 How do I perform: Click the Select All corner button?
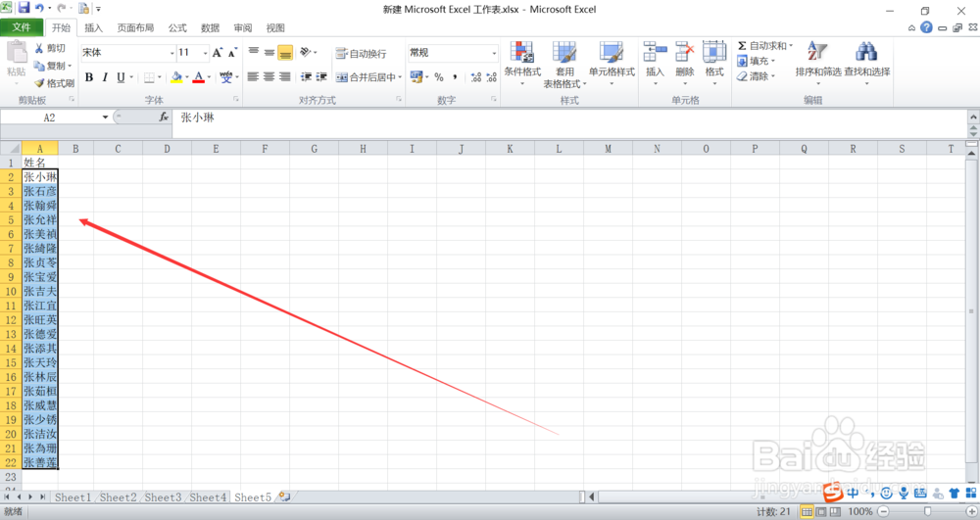(x=11, y=149)
